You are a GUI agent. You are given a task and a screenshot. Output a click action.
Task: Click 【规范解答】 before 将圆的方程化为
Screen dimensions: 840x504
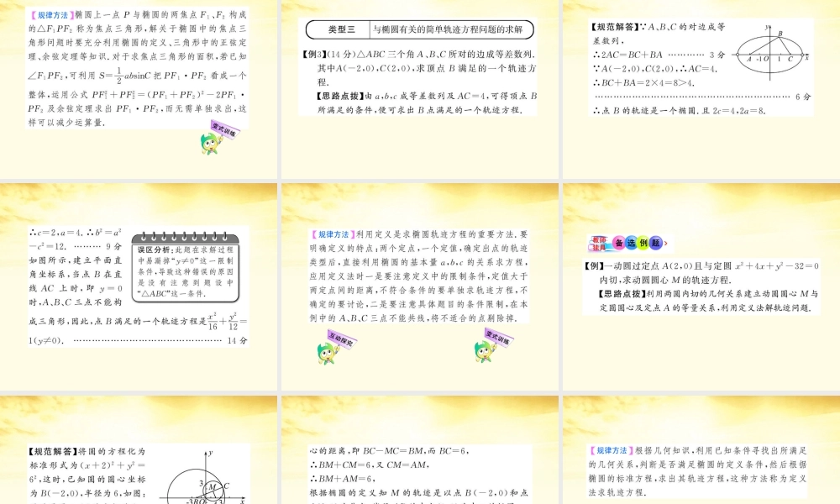[51, 452]
